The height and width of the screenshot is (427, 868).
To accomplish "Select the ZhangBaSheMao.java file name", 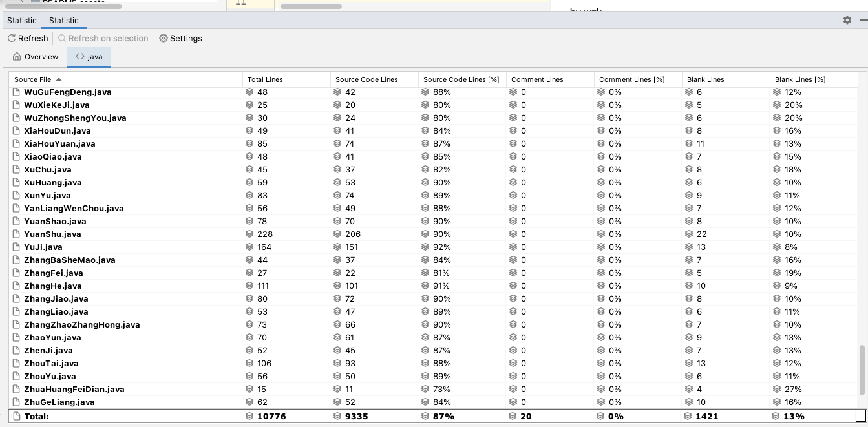I will click(x=69, y=260).
